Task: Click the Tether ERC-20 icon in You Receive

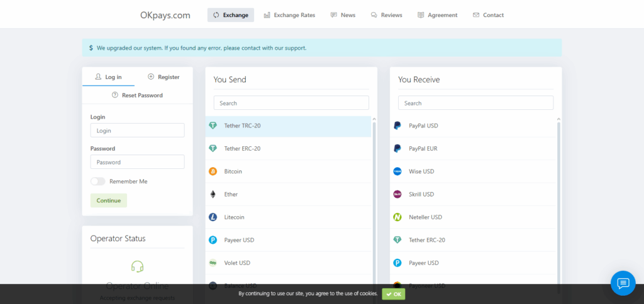Action: click(397, 240)
